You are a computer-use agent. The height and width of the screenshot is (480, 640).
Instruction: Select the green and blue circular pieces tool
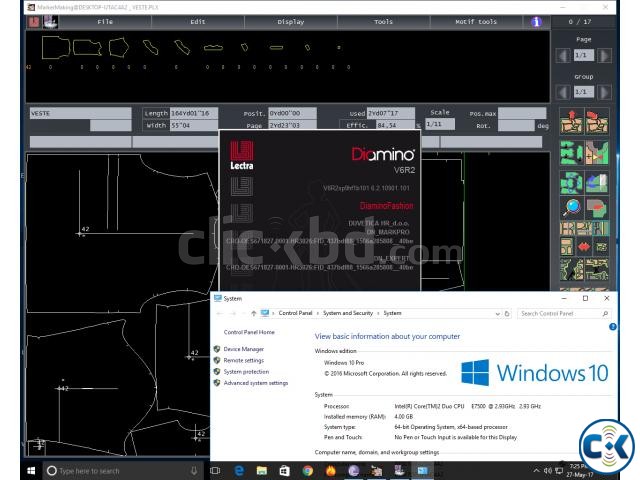pos(571,182)
